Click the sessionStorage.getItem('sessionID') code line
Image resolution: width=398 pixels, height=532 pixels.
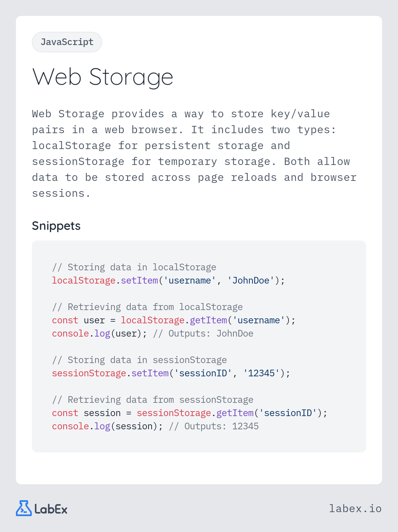[190, 413]
